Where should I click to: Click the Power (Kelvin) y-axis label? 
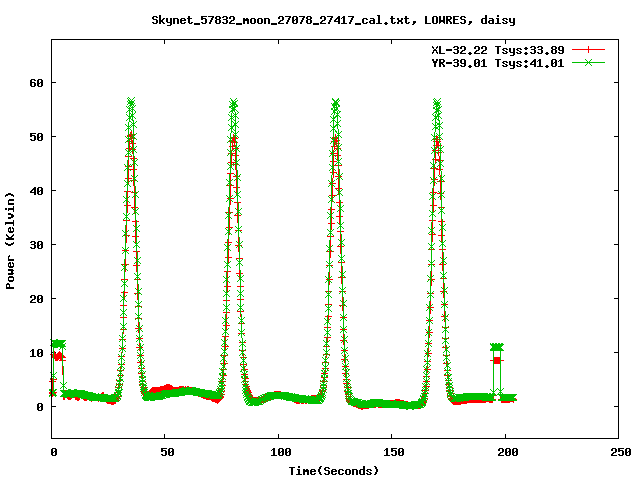(x=10, y=241)
